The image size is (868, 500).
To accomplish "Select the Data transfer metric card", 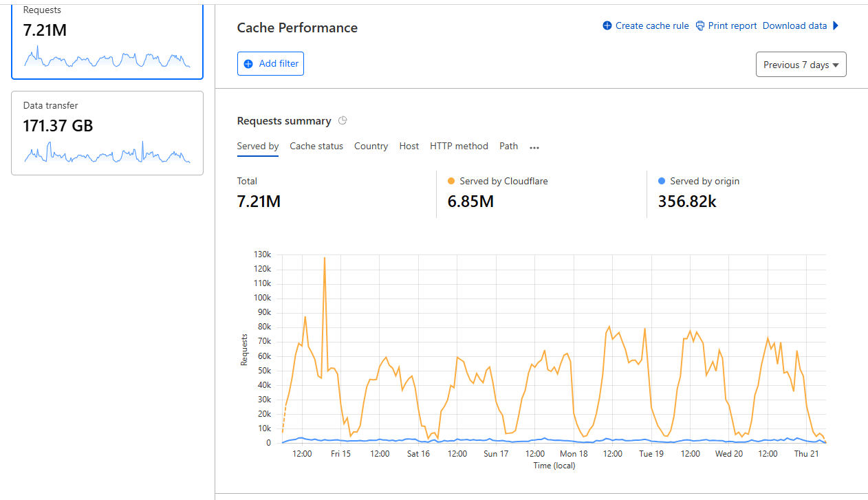I will tap(107, 133).
